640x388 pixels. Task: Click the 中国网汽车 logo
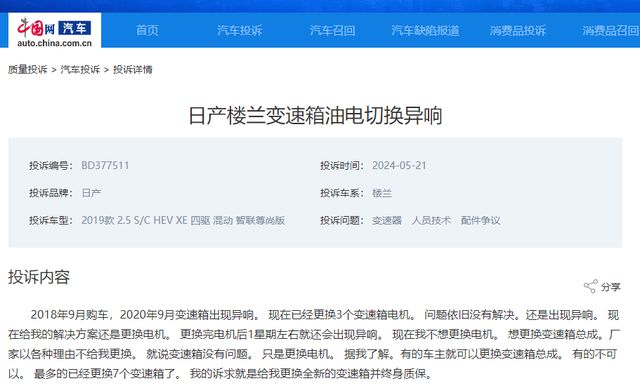pyautogui.click(x=54, y=32)
